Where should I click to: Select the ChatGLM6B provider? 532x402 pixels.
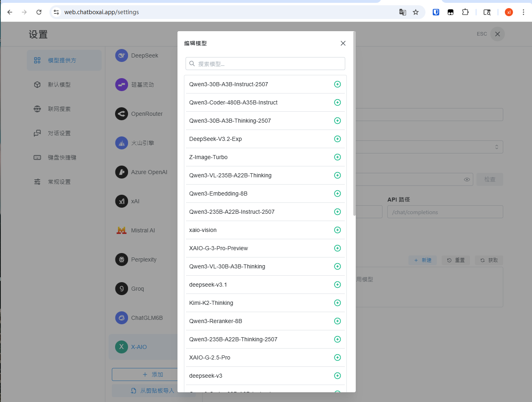[143, 318]
